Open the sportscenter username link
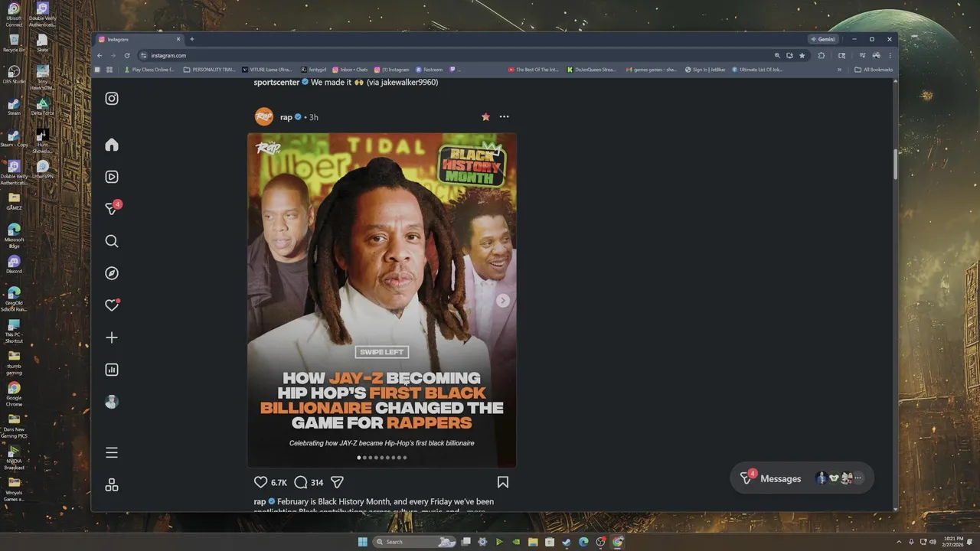Viewport: 980px width, 551px height. click(277, 82)
